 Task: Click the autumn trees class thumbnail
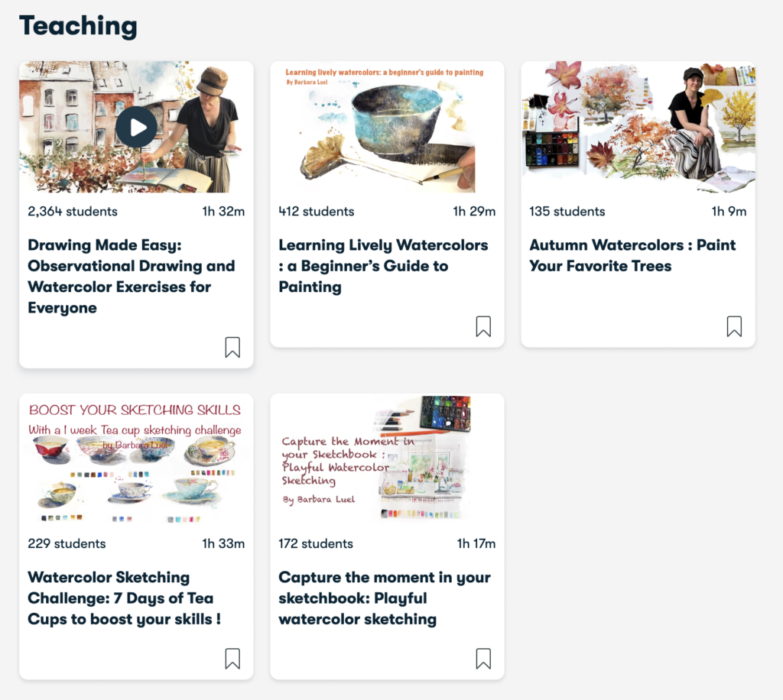pyautogui.click(x=638, y=127)
